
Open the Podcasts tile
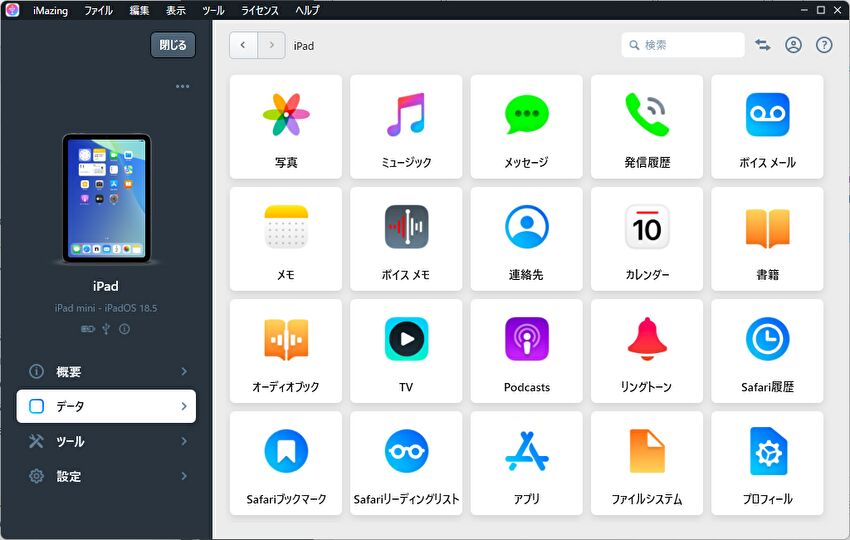[x=526, y=351]
